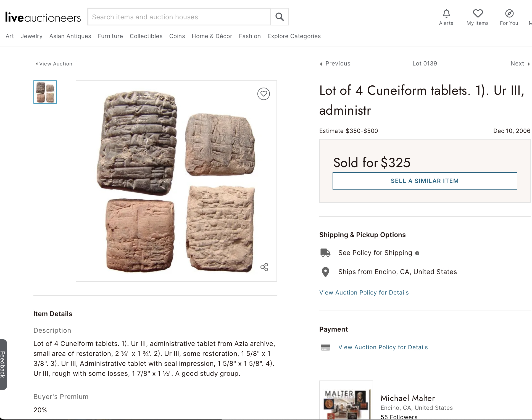Open the For You compass icon
Screen dimensions: 532x420
tap(509, 14)
